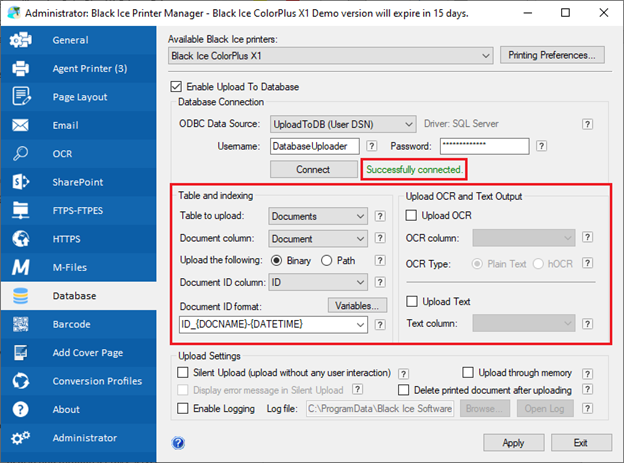Open help for Delete printed document option
Viewport: 624px width, 463px height.
tap(587, 389)
